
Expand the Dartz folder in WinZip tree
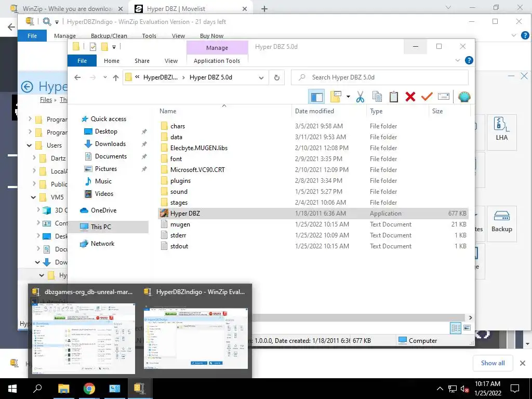click(34, 158)
